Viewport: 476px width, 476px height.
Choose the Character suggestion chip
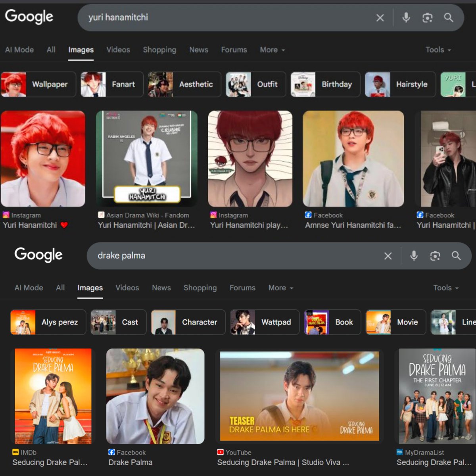(188, 322)
